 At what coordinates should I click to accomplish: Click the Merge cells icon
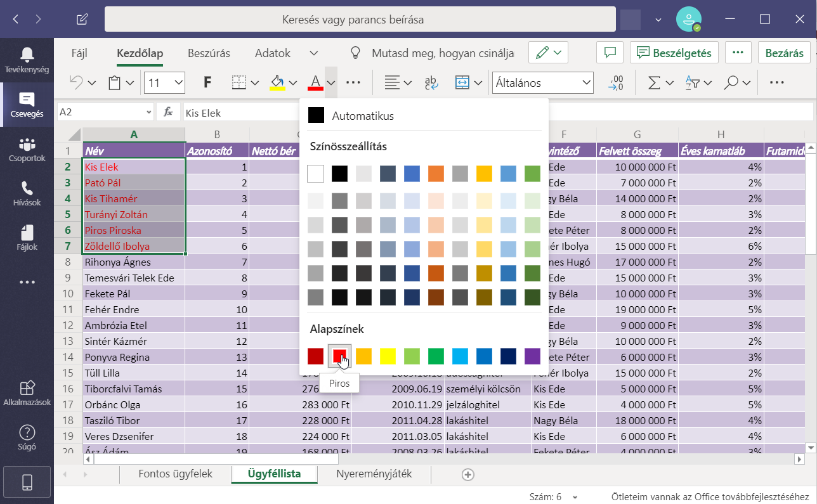(462, 82)
